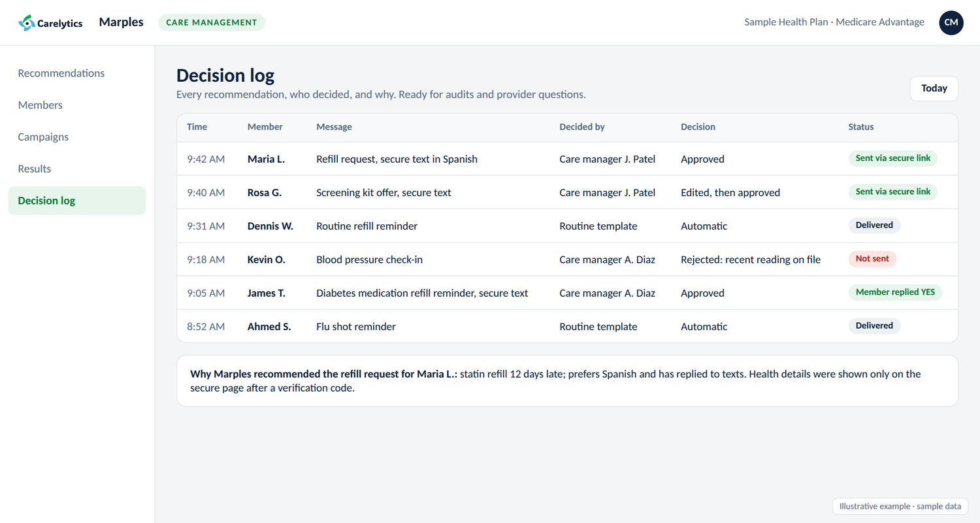Viewport: 980px width, 523px height.
Task: Select member Kevin O. in table
Action: pyautogui.click(x=267, y=260)
